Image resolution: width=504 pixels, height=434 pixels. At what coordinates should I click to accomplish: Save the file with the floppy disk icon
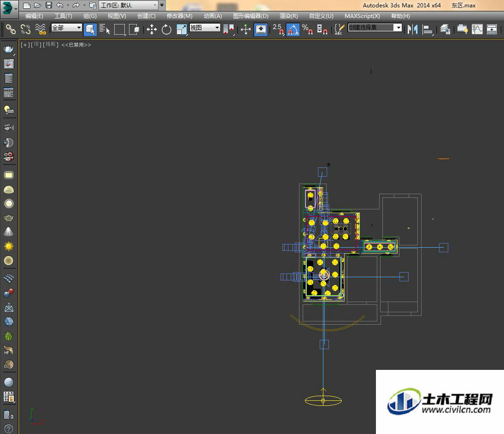[48, 5]
